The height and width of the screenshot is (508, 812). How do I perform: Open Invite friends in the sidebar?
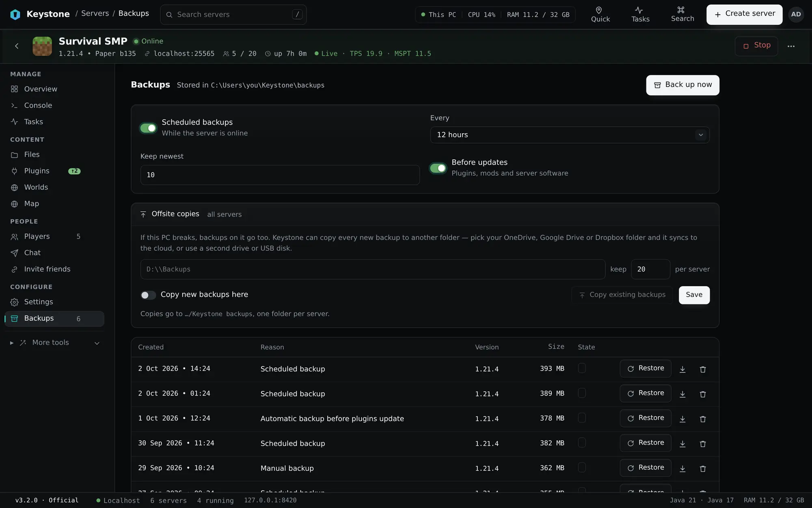pyautogui.click(x=54, y=269)
